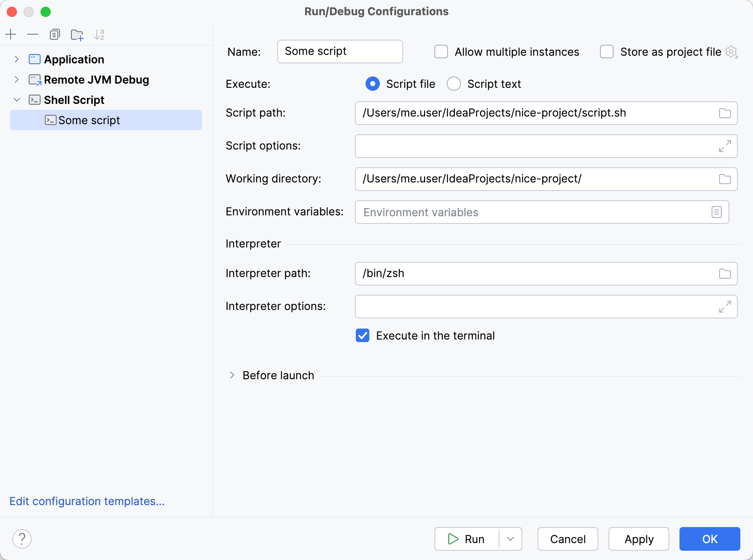Add a new run configuration
Viewport: 753px width, 560px height.
tap(11, 34)
